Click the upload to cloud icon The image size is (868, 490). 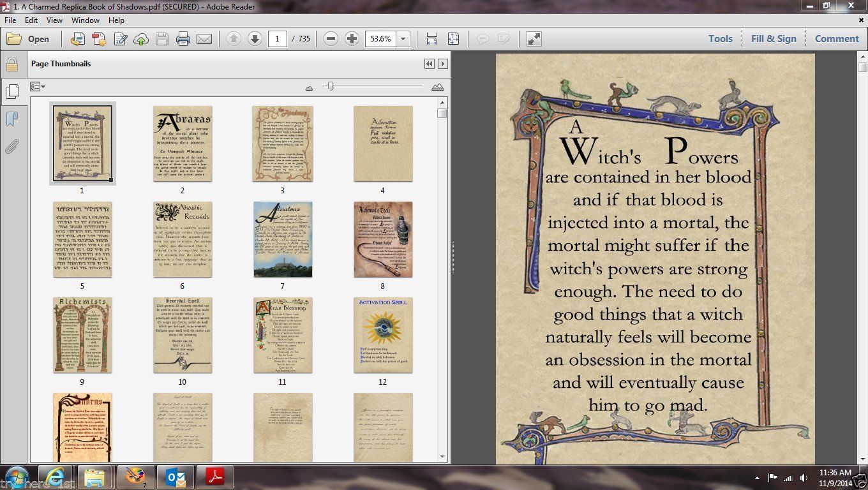pos(141,39)
